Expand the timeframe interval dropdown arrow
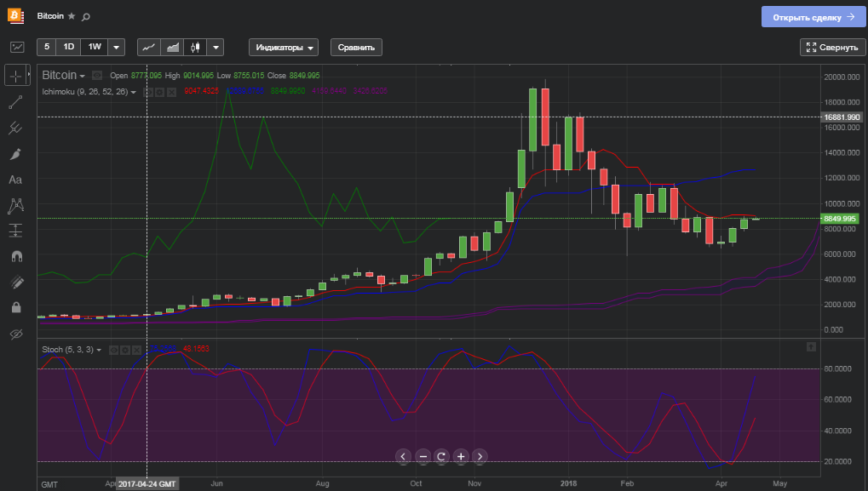The image size is (868, 491). (x=117, y=47)
